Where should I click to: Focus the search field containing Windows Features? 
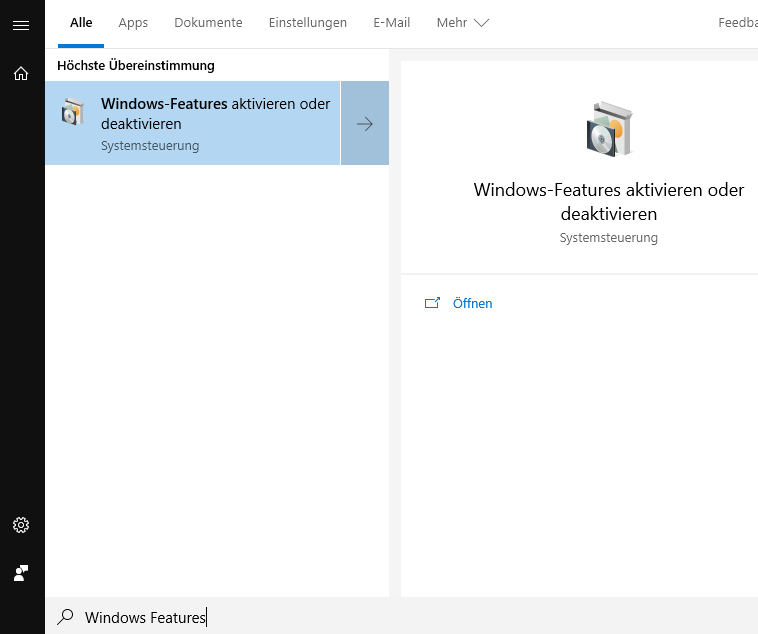tap(300, 617)
